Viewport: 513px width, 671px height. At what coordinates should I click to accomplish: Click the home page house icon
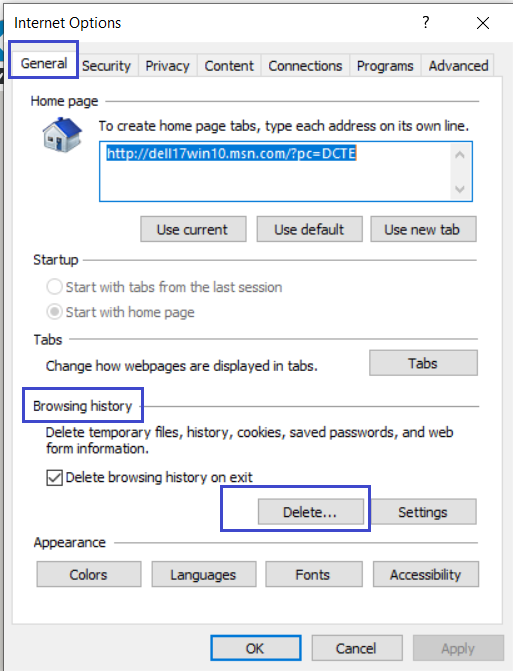pyautogui.click(x=62, y=135)
